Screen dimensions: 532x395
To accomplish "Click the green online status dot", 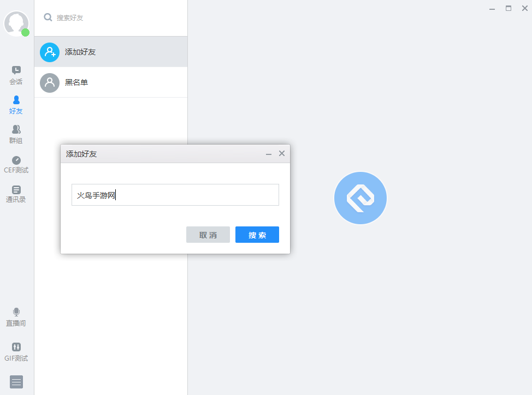I will tap(26, 33).
